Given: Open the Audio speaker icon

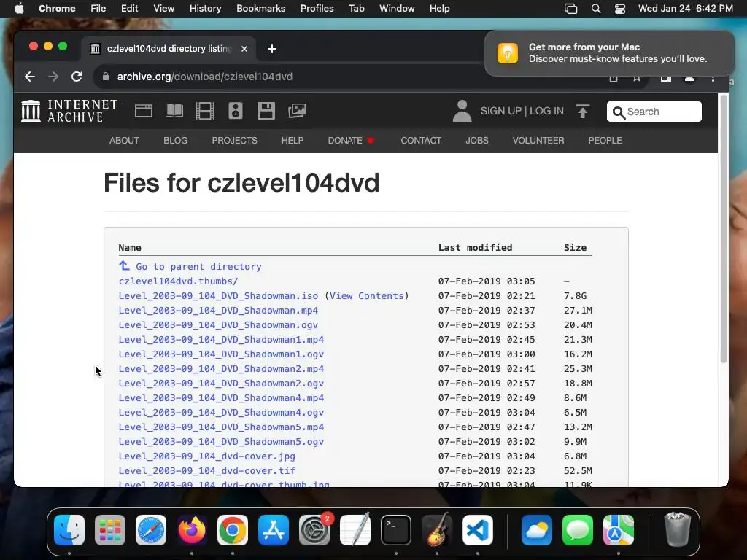Looking at the screenshot, I should 236,111.
